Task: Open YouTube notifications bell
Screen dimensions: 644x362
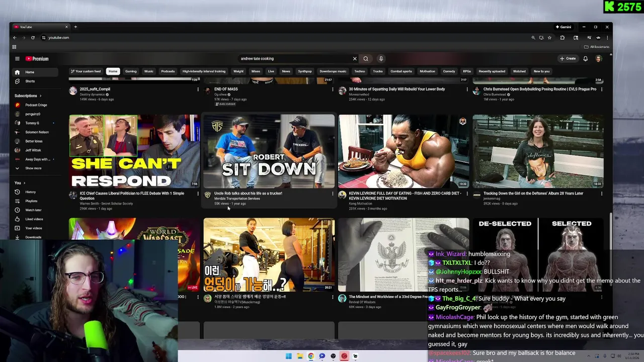Action: pyautogui.click(x=585, y=59)
